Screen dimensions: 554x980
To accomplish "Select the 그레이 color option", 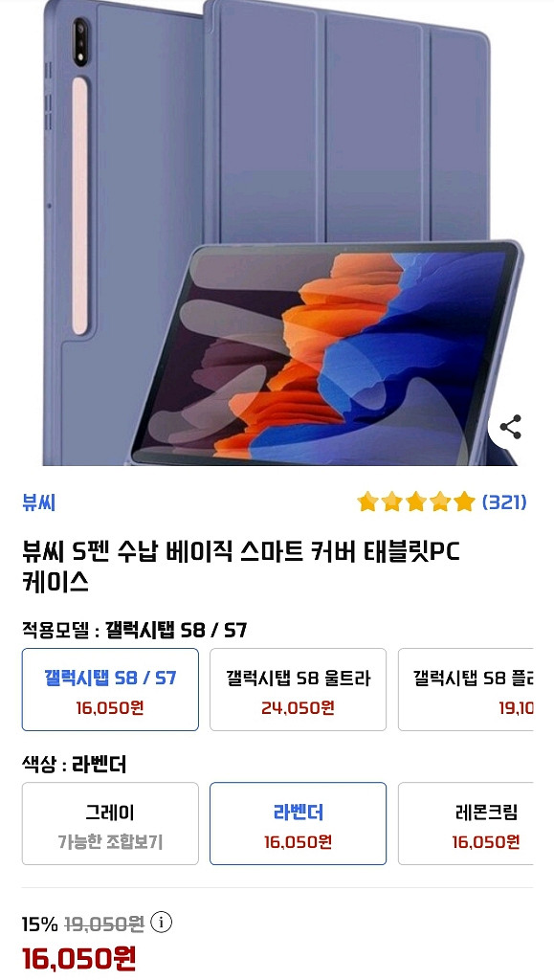I will [111, 824].
